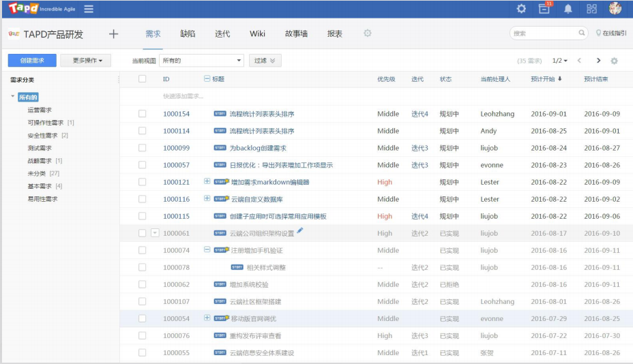633x364 pixels.
Task: Click the story icon of 为backlog创建需求
Action: (220, 148)
